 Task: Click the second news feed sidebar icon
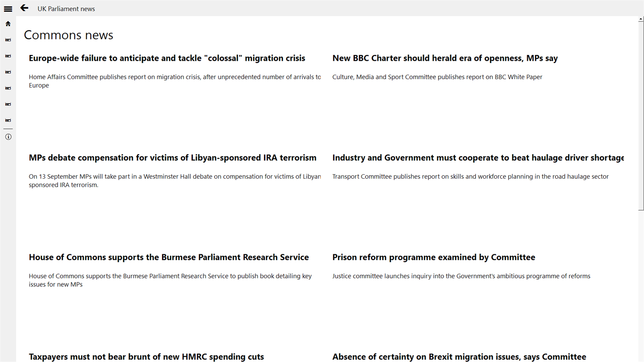pos(8,56)
